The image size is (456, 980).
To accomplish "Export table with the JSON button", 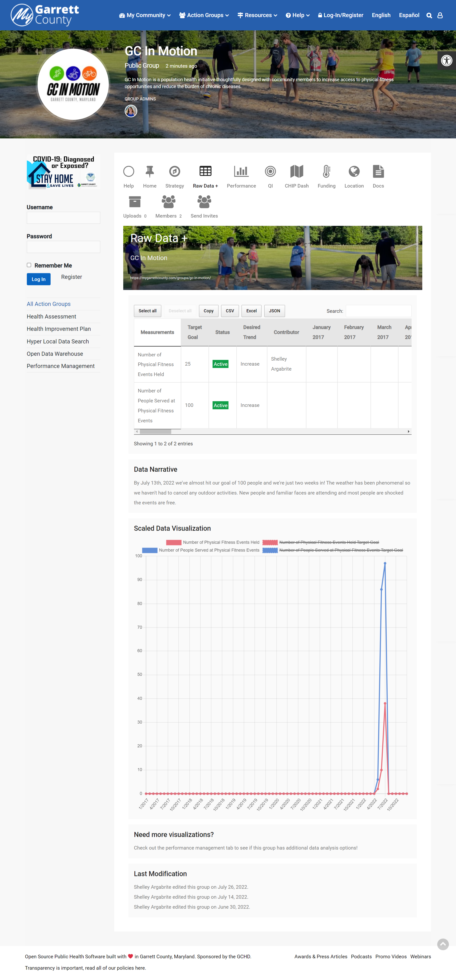I will coord(275,311).
